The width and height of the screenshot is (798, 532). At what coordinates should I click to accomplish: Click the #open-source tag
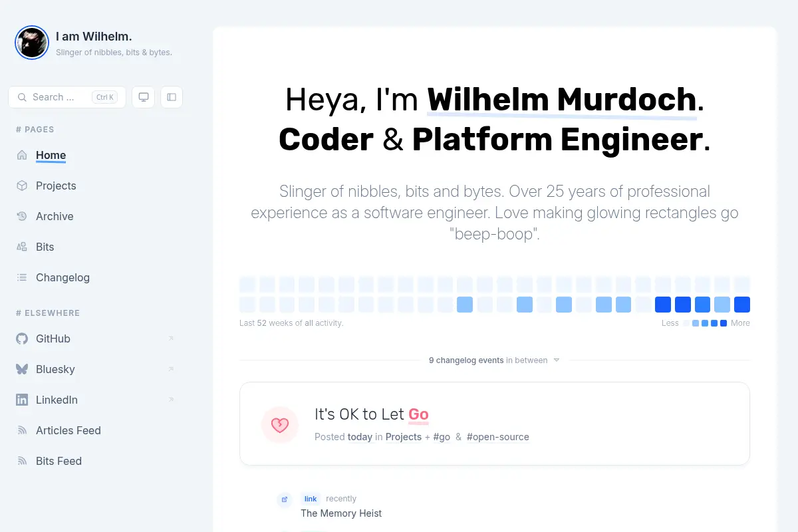(498, 437)
